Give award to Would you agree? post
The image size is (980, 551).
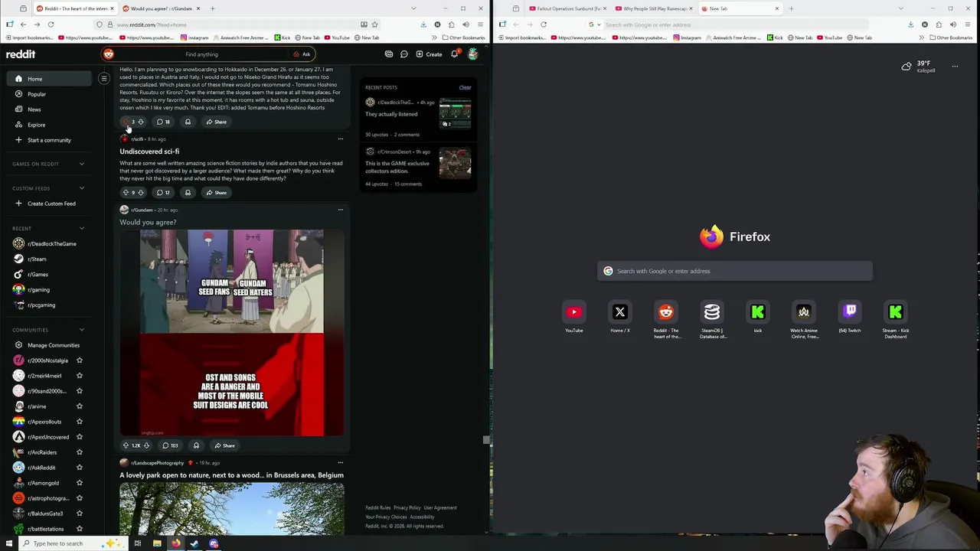coord(196,445)
